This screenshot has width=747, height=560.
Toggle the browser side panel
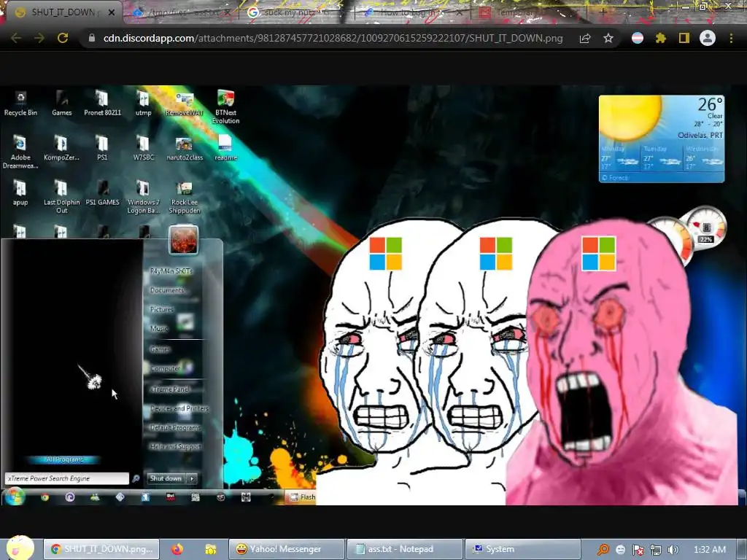pyautogui.click(x=684, y=38)
